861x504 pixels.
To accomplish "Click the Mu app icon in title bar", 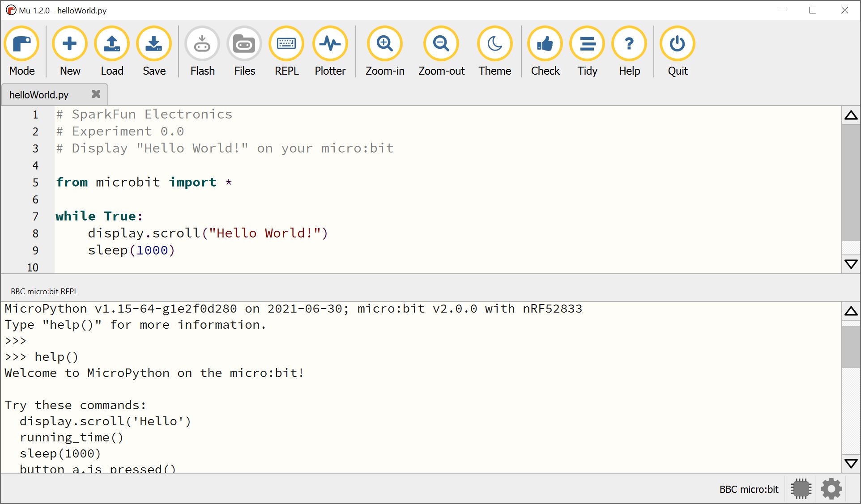I will 11,10.
